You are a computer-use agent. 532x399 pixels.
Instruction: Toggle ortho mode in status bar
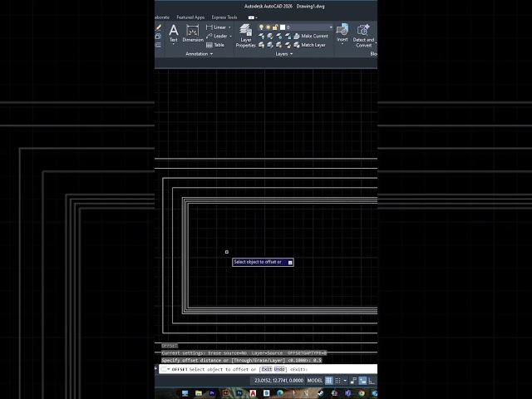coord(372,381)
